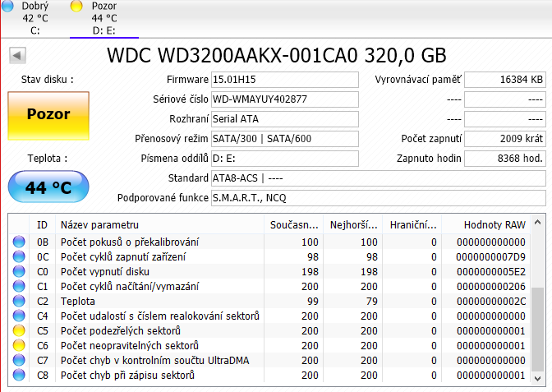Click blue status icon for row 0B
552x392 pixels.
[x=19, y=242]
